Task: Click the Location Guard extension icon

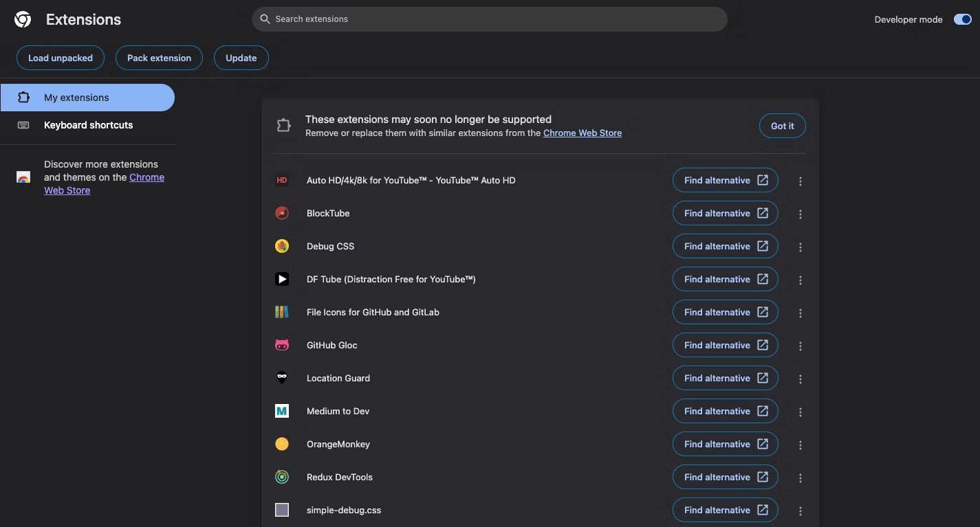Action: pos(282,378)
